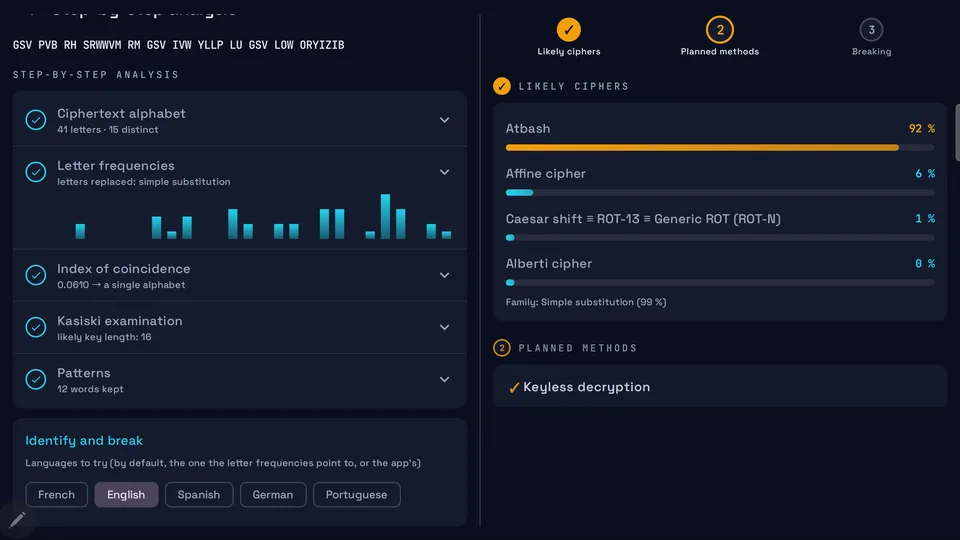Click the Planned Methods section number badge
960x540 pixels.
(x=501, y=348)
